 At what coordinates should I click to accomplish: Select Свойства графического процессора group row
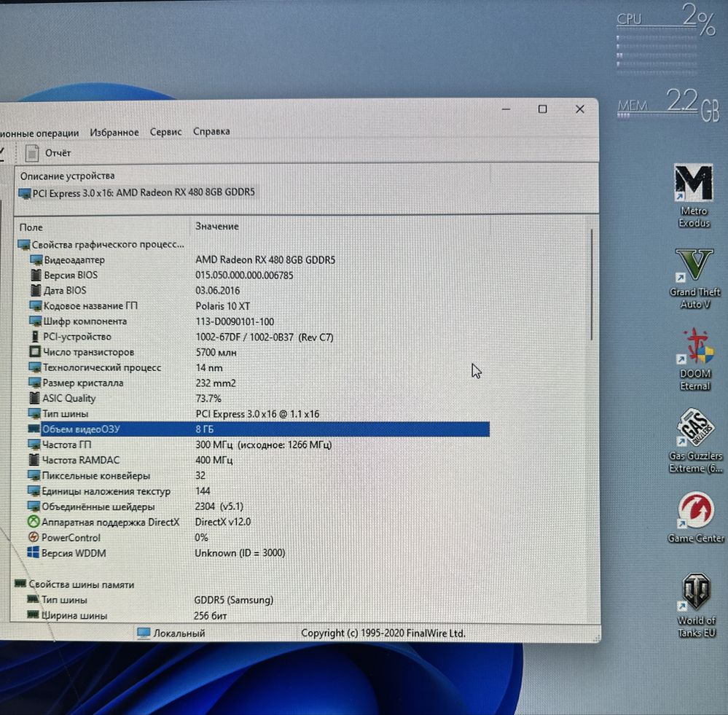[101, 244]
